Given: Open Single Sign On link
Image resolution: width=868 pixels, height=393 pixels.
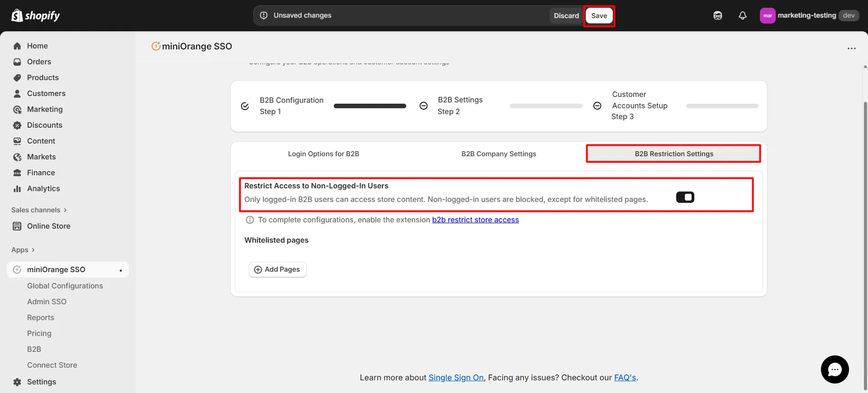Looking at the screenshot, I should coord(456,378).
